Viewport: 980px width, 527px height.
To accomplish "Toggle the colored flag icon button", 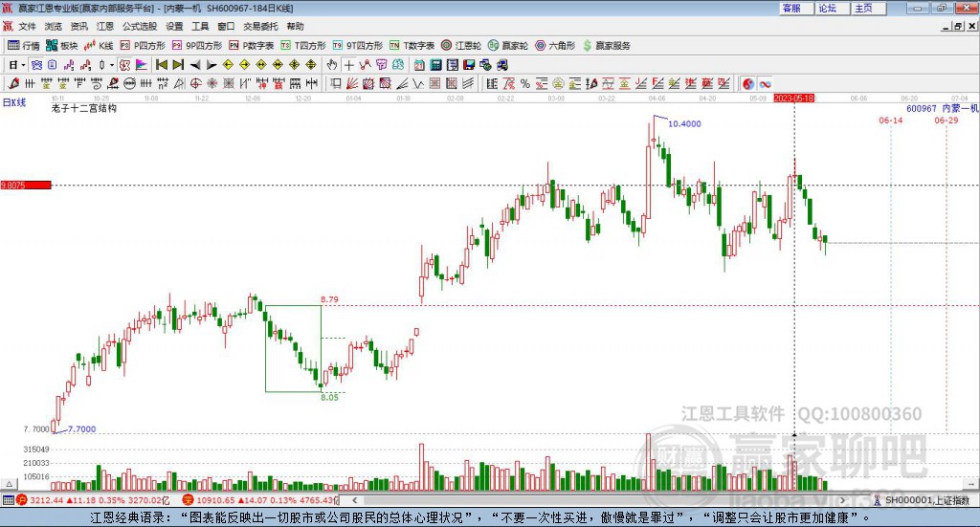I will (142, 65).
